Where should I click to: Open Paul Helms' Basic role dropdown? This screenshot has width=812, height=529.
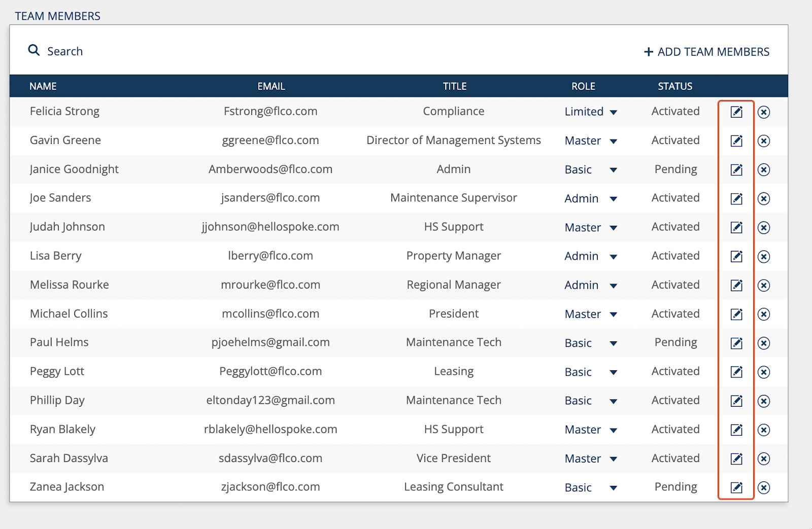(591, 343)
